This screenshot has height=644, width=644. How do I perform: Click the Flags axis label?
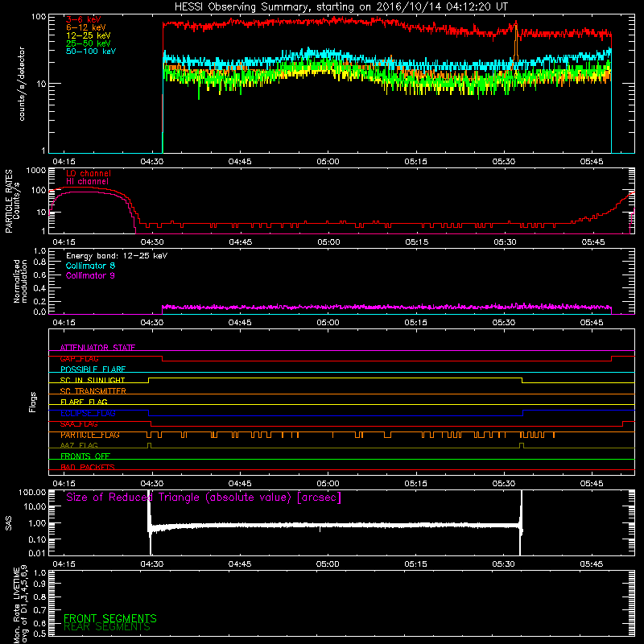click(x=32, y=402)
